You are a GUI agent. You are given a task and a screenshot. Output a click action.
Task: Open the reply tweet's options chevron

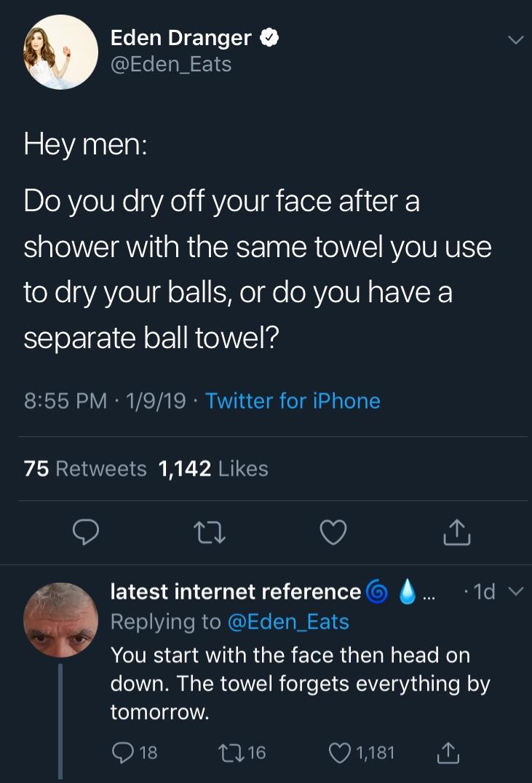pyautogui.click(x=517, y=592)
